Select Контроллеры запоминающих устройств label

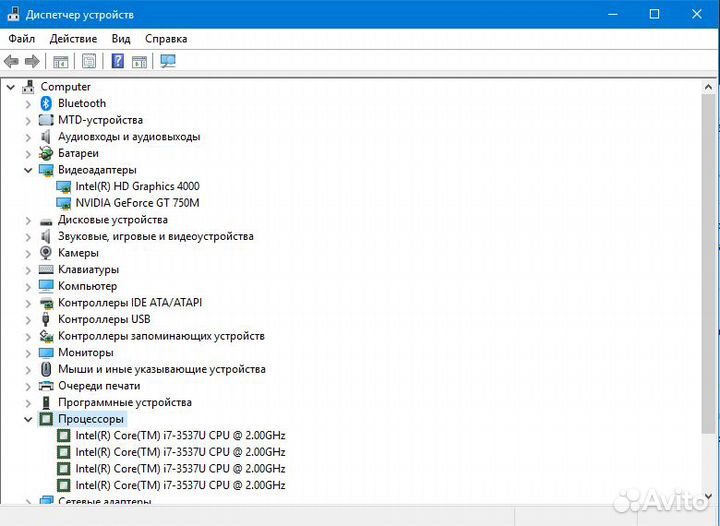click(x=161, y=336)
